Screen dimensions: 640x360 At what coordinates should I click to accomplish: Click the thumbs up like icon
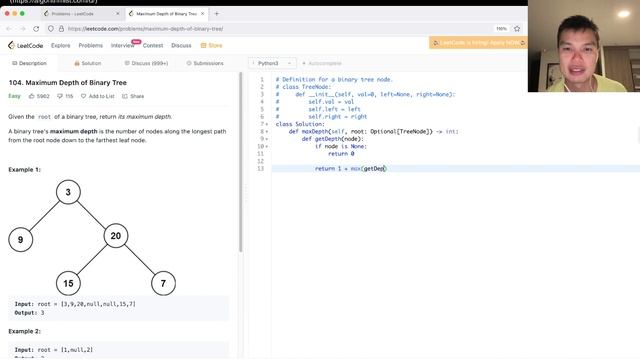click(x=31, y=96)
